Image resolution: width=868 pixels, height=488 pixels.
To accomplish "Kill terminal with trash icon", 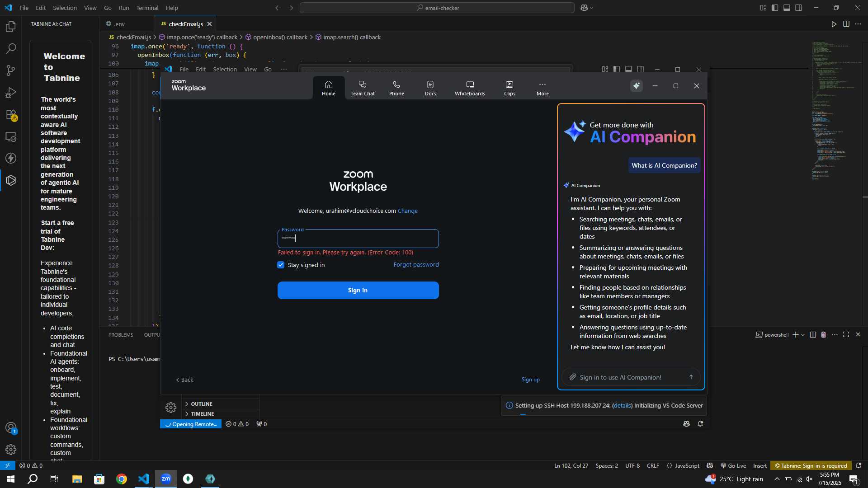I will [x=823, y=335].
